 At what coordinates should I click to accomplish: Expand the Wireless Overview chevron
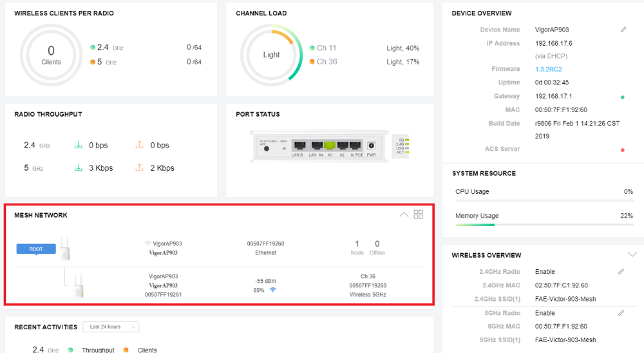[x=632, y=255]
